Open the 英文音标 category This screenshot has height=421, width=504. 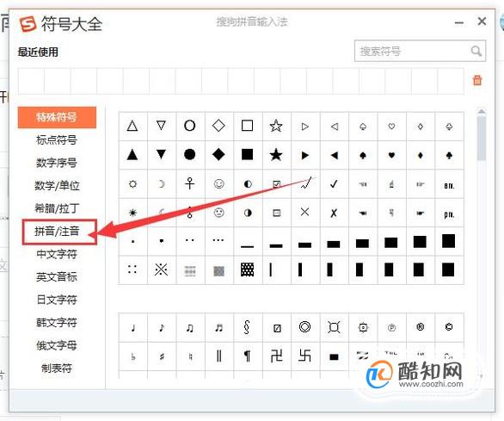click(x=57, y=277)
